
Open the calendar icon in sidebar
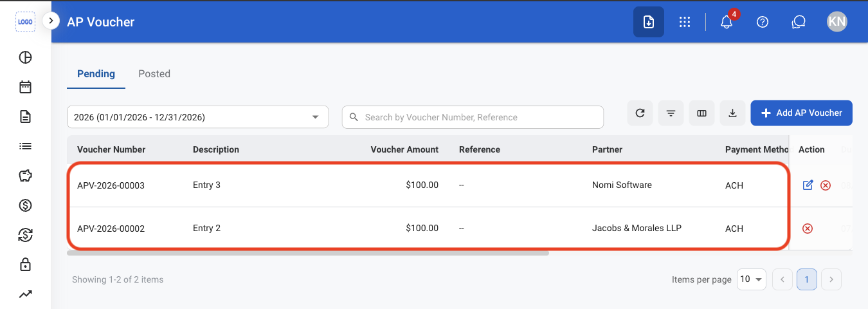25,87
